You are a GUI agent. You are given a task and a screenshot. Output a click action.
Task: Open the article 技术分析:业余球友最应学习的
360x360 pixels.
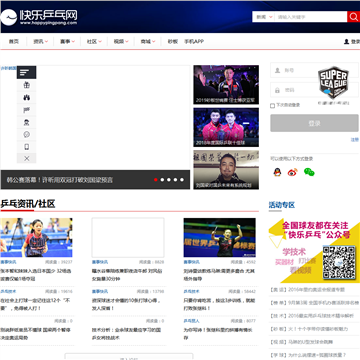coord(127,334)
